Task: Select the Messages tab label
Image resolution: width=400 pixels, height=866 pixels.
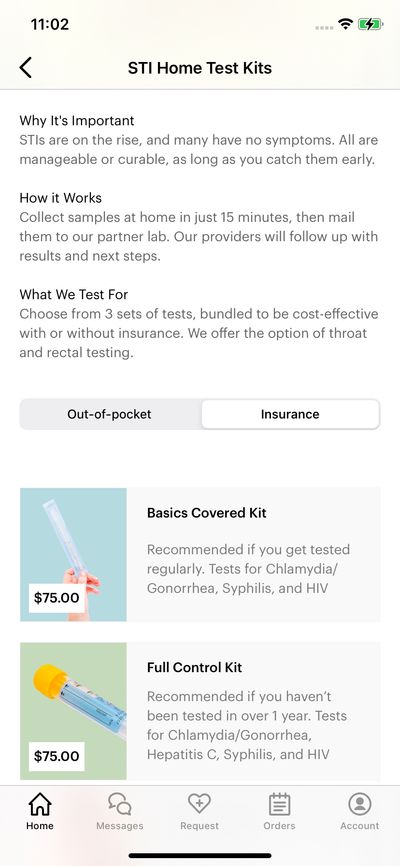Action: 119,826
